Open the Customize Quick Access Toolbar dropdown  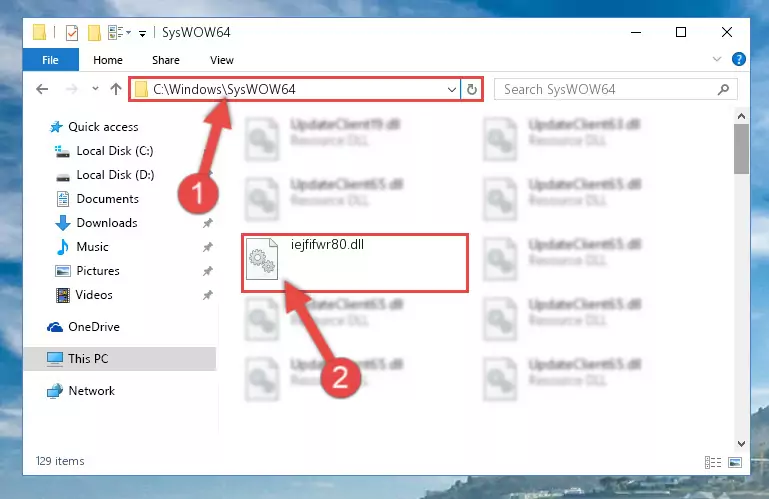142,33
